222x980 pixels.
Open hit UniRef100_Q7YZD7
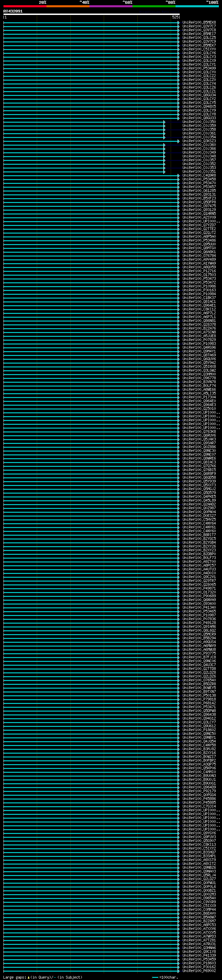coord(199,225)
